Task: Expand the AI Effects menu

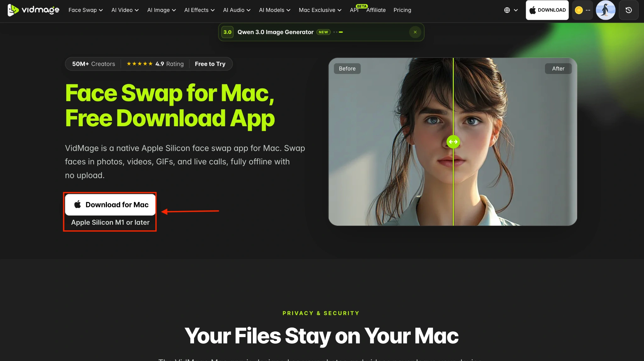Action: coord(199,10)
